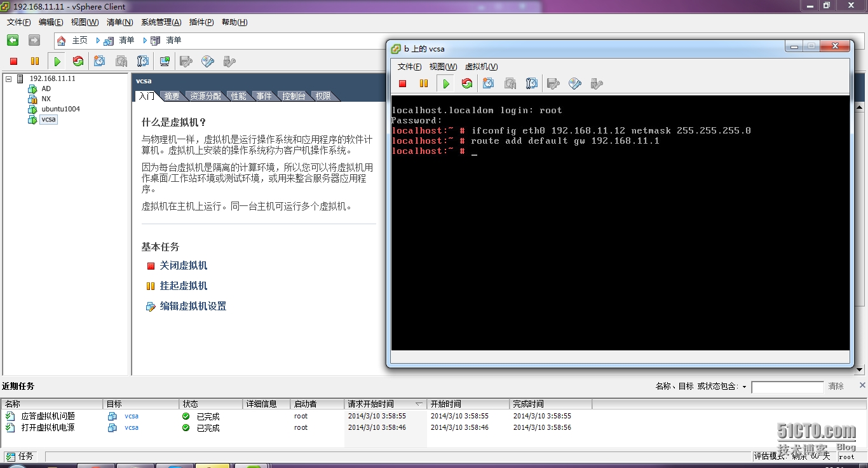Open the 帮助(H) menu

pos(234,22)
